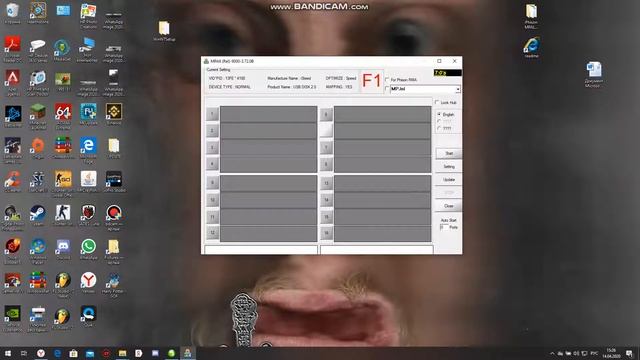Open the notification center in the system tray
This screenshot has width=640, height=360.
[x=629, y=353]
